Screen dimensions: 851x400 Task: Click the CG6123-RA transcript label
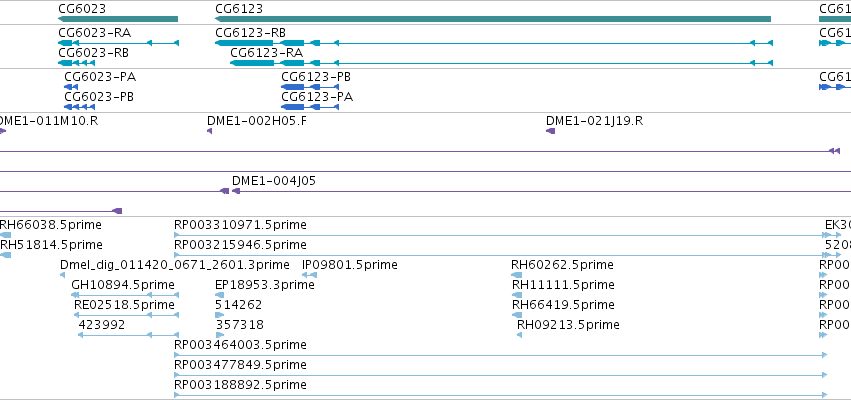point(266,53)
